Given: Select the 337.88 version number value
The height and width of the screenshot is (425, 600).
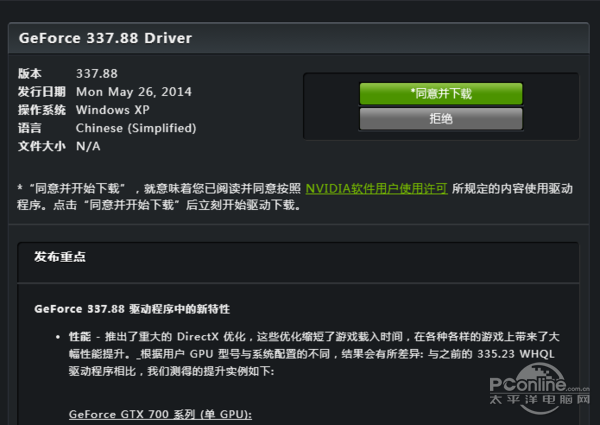Looking at the screenshot, I should pyautogui.click(x=97, y=74).
